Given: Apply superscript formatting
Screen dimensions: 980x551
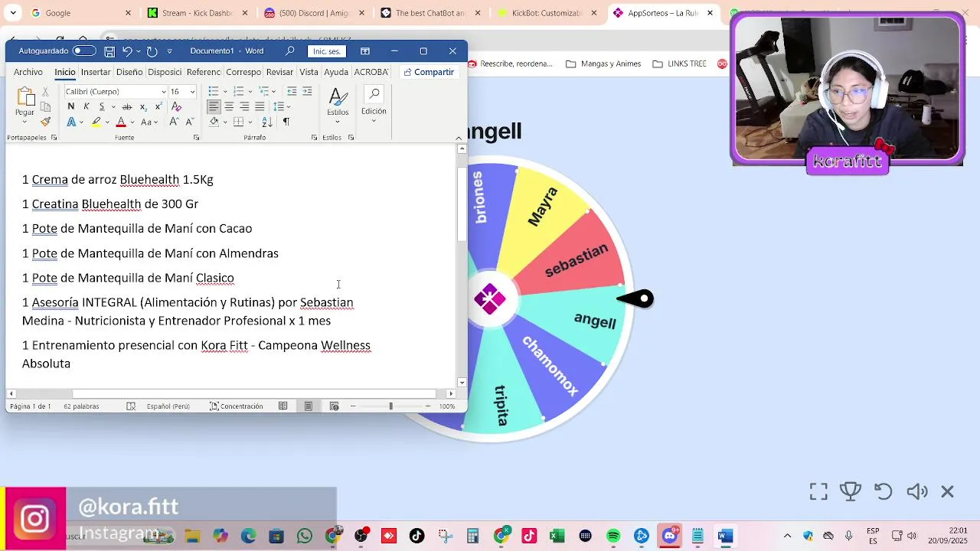Looking at the screenshot, I should [158, 106].
